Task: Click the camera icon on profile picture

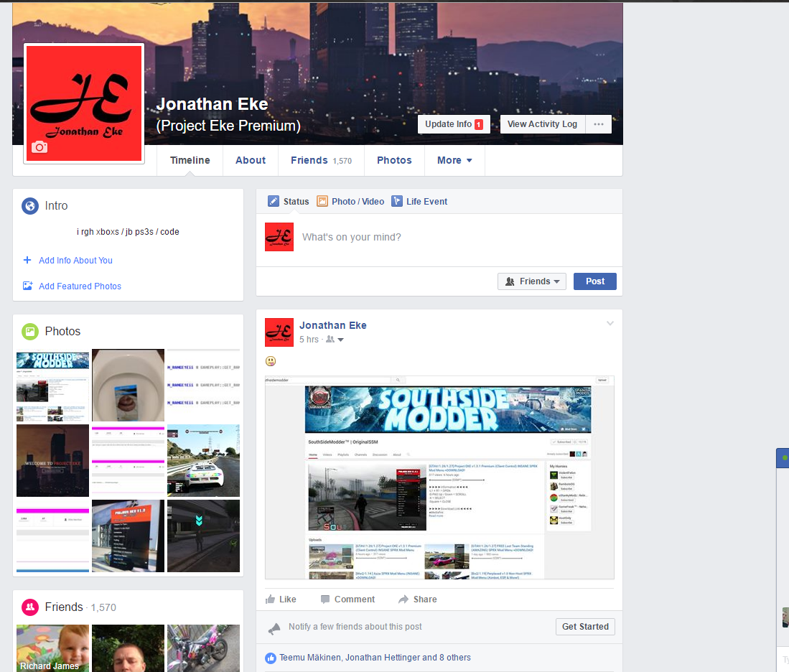Action: click(x=39, y=147)
